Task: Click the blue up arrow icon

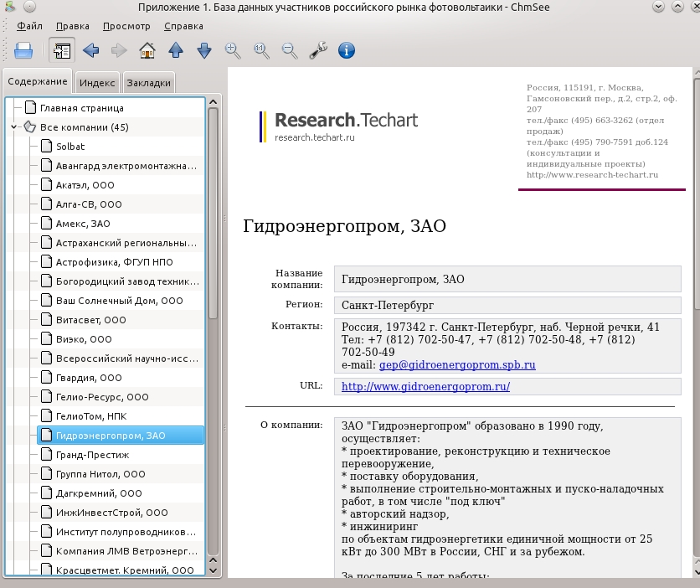Action: (176, 50)
